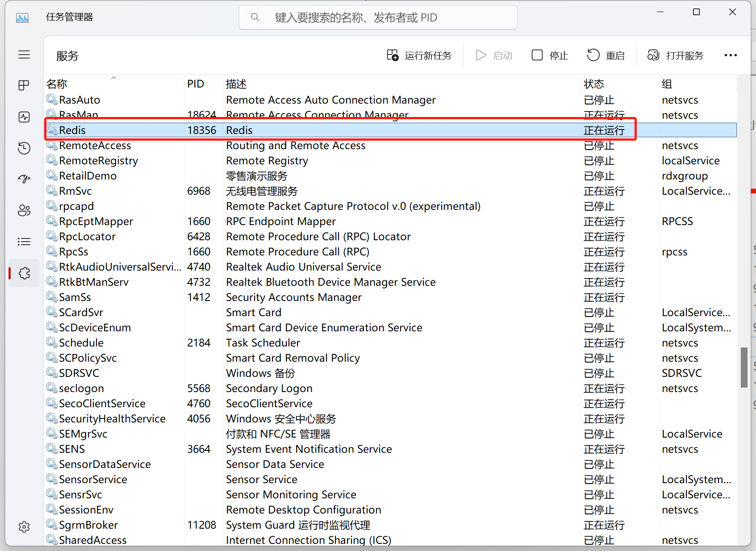Screen dimensions: 756x551
Task: Select the RemoteRegistry service name
Action: click(x=98, y=161)
